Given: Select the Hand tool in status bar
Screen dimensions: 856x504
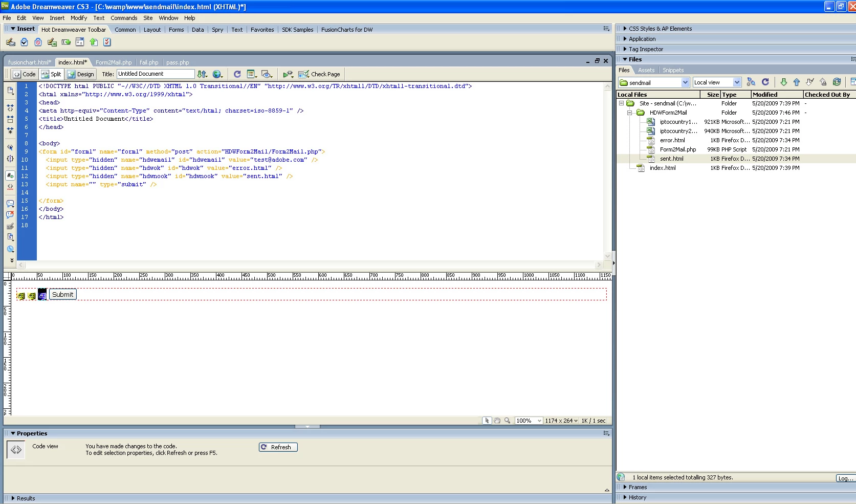Looking at the screenshot, I should tap(497, 421).
